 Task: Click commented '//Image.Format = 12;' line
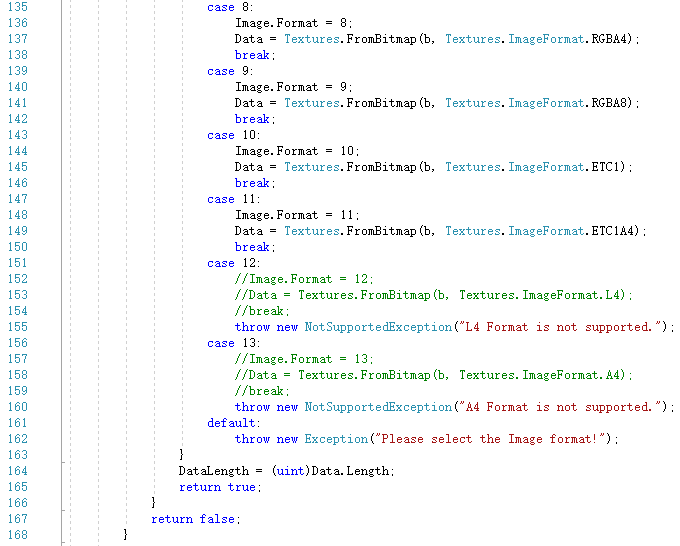click(304, 279)
